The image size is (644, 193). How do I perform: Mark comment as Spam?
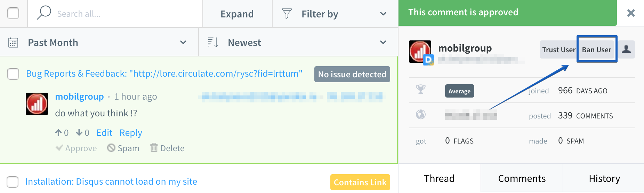click(123, 148)
